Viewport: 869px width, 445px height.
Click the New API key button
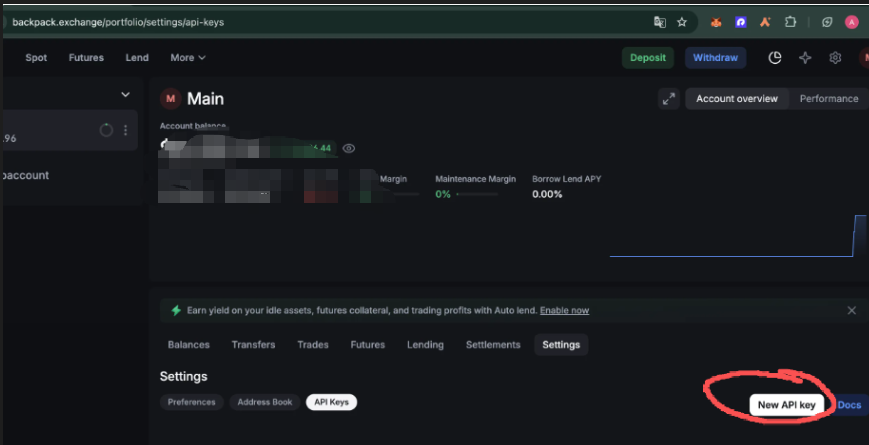coord(788,405)
